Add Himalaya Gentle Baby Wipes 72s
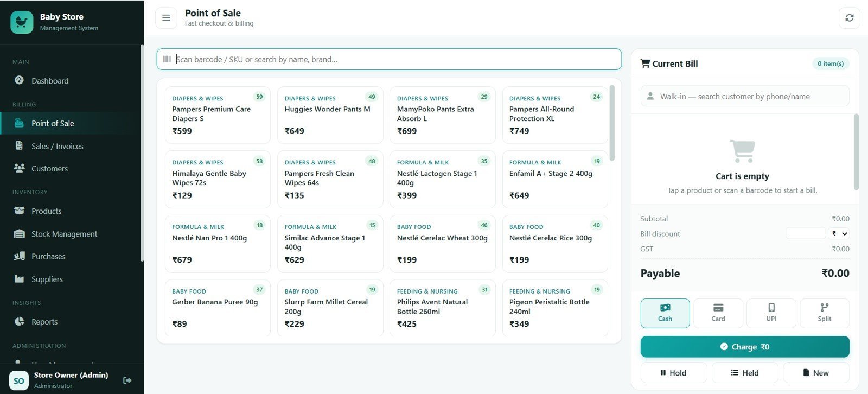The width and height of the screenshot is (868, 394). pyautogui.click(x=218, y=179)
